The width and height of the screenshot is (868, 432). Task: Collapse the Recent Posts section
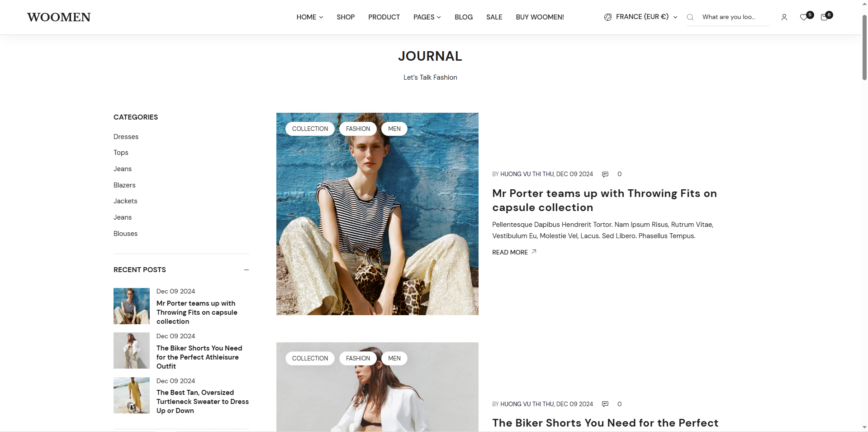(x=247, y=270)
